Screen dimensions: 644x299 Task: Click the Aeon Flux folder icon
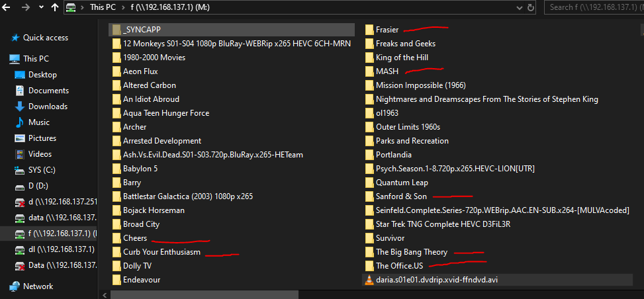coord(116,71)
